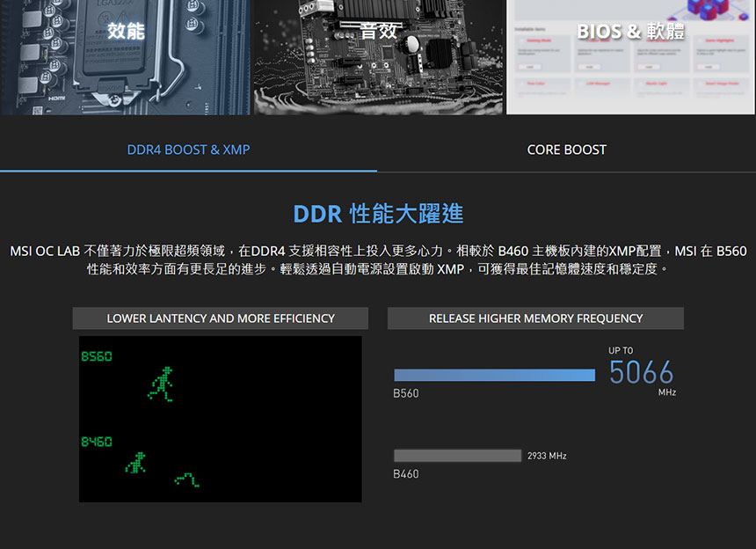Open the BIOS & 軟體 thumbnail
Viewport: 756px width, 549px height.
click(630, 57)
